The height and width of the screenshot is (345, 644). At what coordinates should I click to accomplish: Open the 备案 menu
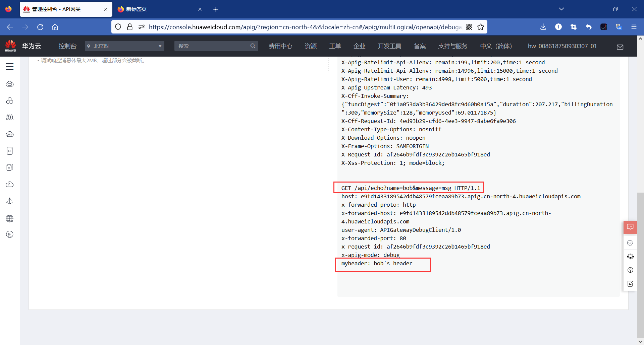[x=420, y=46]
